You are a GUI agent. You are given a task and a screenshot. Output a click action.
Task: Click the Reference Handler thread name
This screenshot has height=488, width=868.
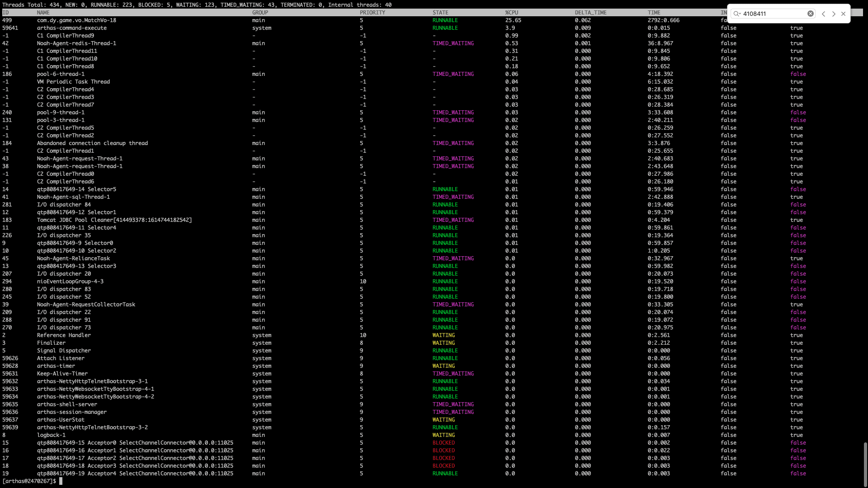coord(64,335)
